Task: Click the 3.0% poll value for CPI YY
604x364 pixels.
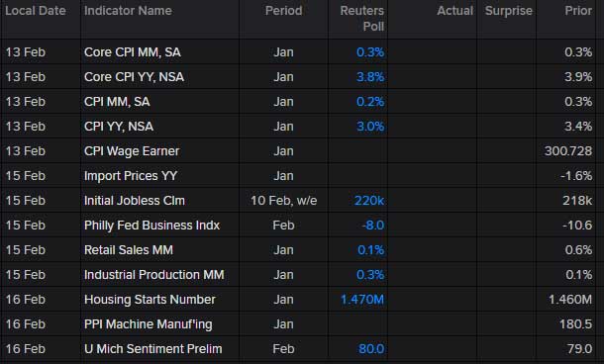Action: pyautogui.click(x=370, y=127)
